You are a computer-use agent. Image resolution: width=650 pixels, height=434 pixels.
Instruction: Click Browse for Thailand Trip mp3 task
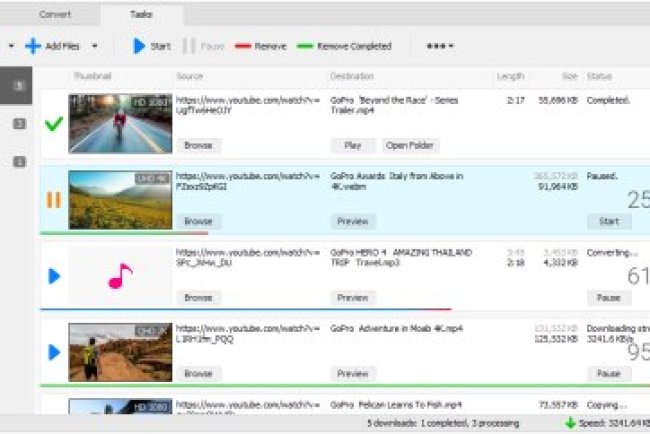point(199,298)
